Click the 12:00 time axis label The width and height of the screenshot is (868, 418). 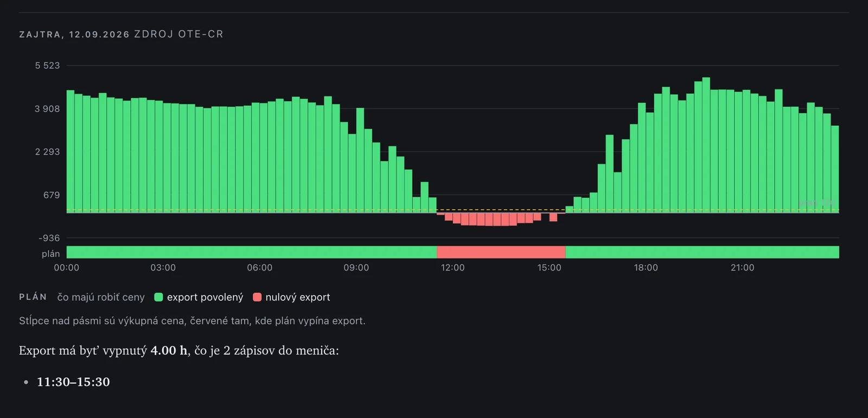(x=453, y=268)
